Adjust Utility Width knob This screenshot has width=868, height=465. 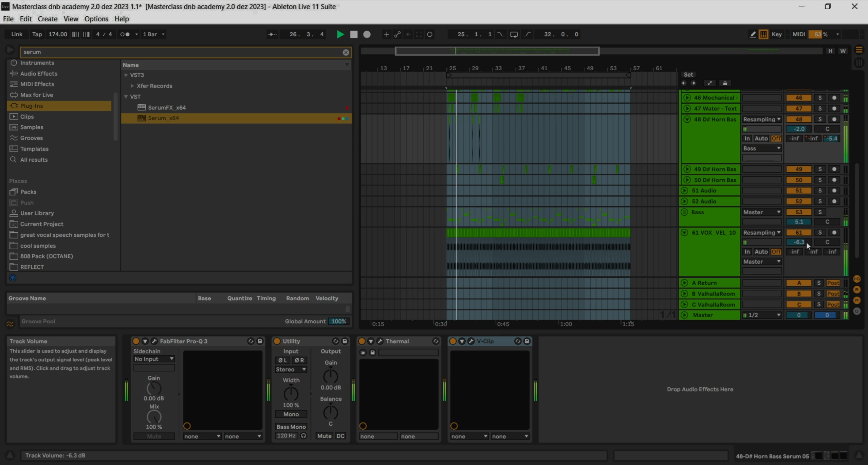point(291,393)
